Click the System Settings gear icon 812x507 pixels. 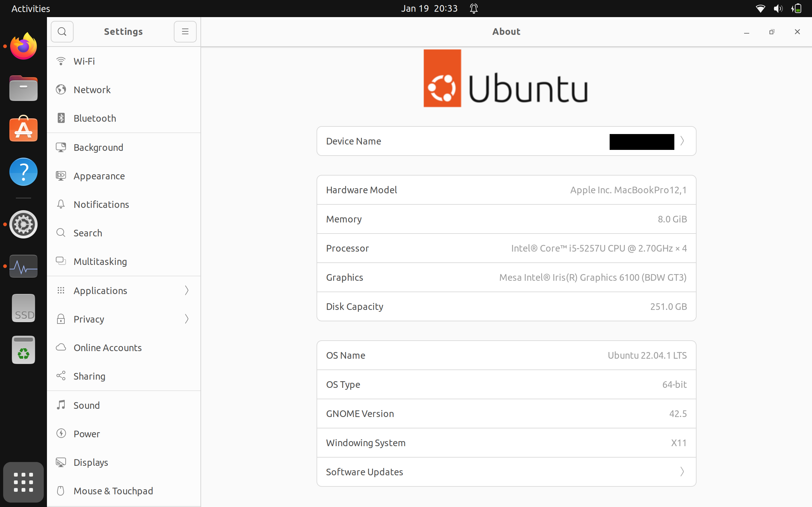coord(23,224)
